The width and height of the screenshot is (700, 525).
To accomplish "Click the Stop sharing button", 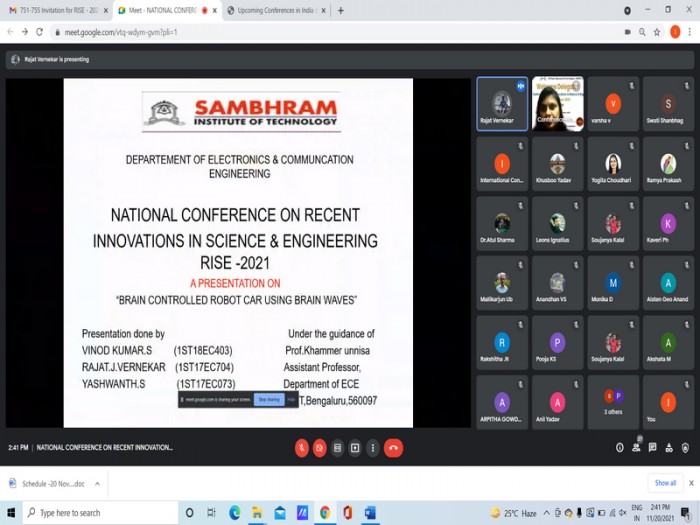I will tap(269, 400).
